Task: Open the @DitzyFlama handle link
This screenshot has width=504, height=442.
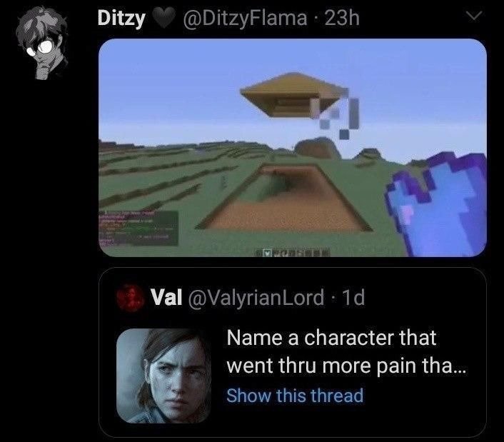Action: (243, 19)
